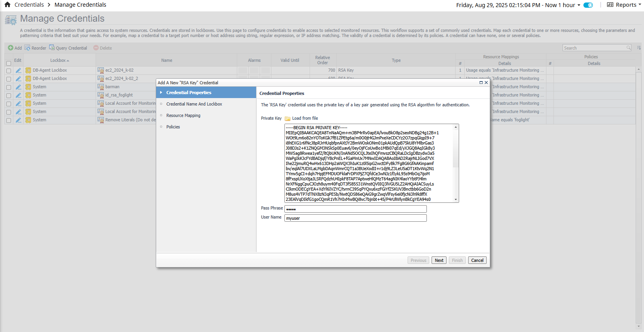644x332 pixels.
Task: Click the User Name input field
Action: [x=356, y=218]
